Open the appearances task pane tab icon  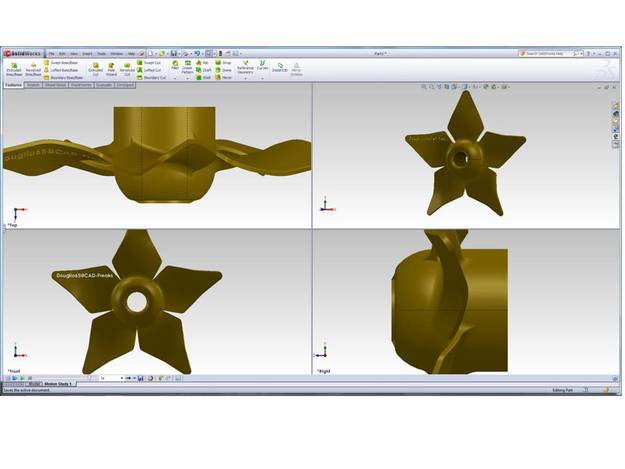point(616,136)
